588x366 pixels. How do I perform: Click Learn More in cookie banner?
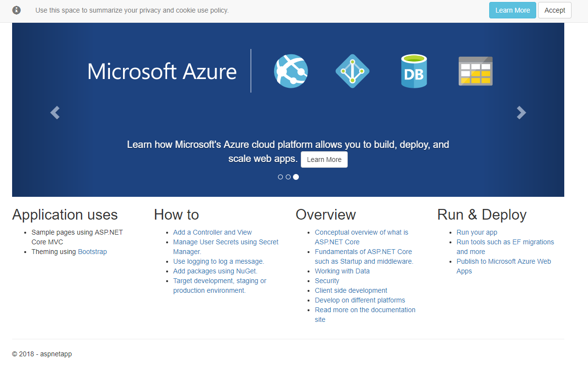click(512, 10)
